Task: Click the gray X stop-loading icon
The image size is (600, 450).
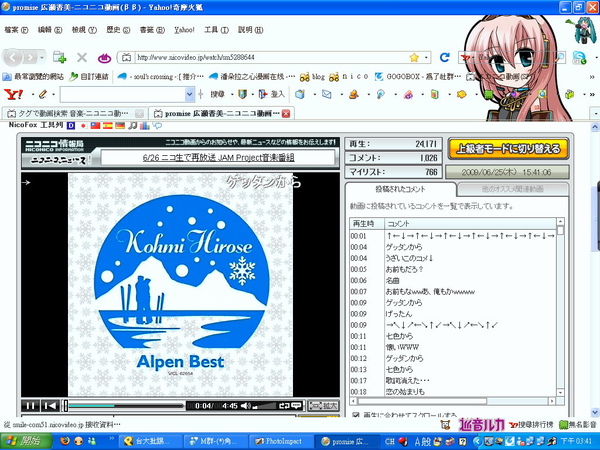Action: pos(82,57)
